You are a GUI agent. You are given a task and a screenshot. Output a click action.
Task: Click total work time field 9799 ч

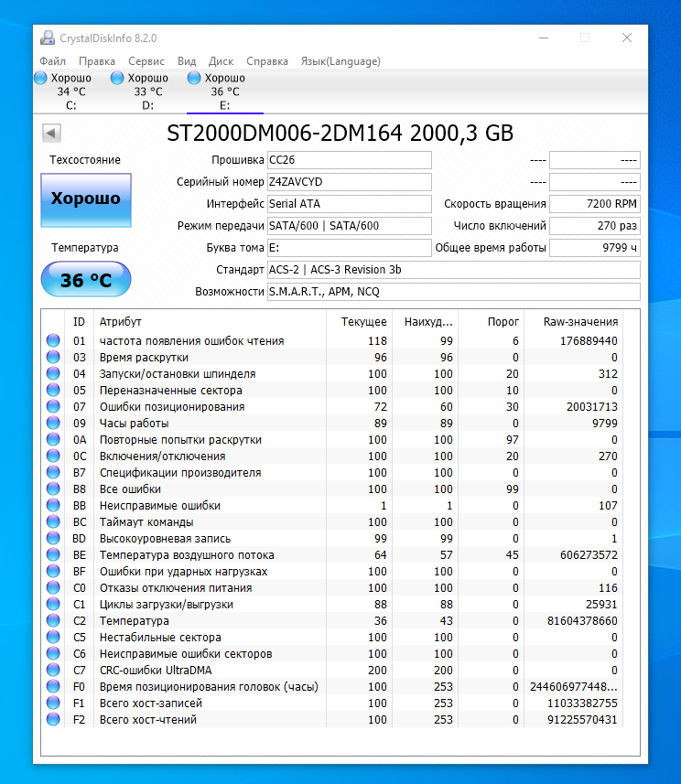tap(595, 248)
